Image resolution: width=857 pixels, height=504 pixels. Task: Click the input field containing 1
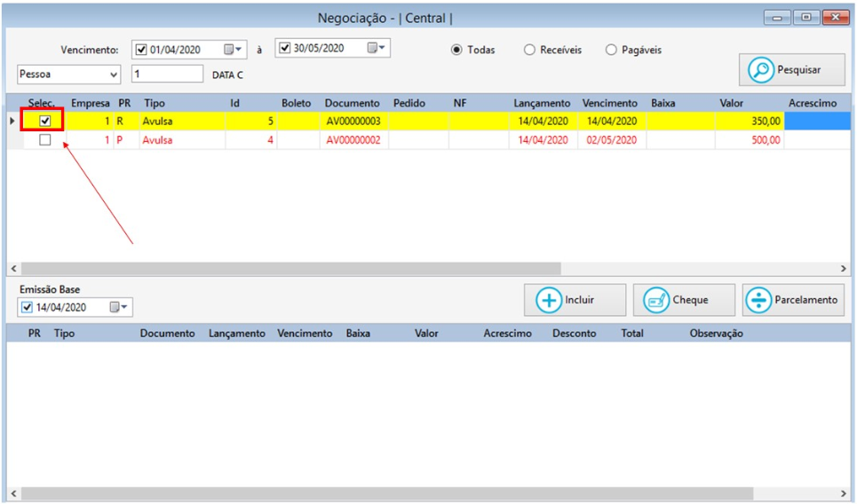(x=167, y=74)
